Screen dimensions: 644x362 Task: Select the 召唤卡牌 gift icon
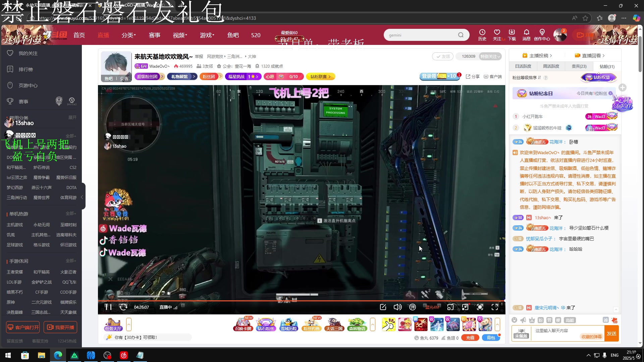(x=243, y=324)
